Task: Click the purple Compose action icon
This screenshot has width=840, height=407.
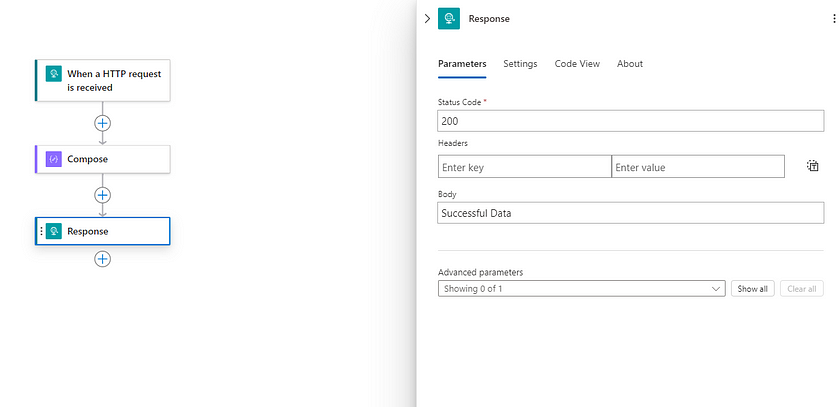Action: coord(54,159)
